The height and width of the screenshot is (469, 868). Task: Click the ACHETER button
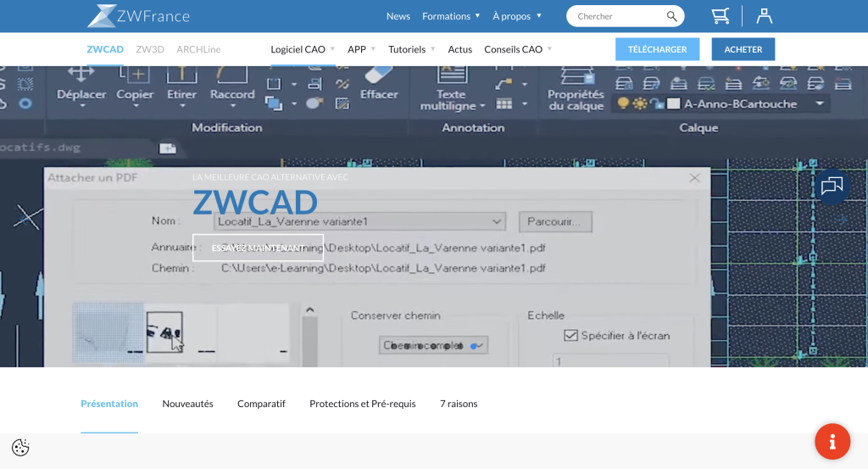pos(743,49)
